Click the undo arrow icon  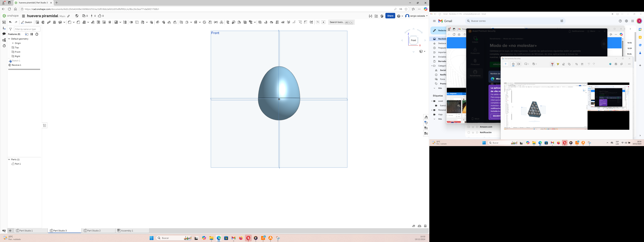click(10, 22)
